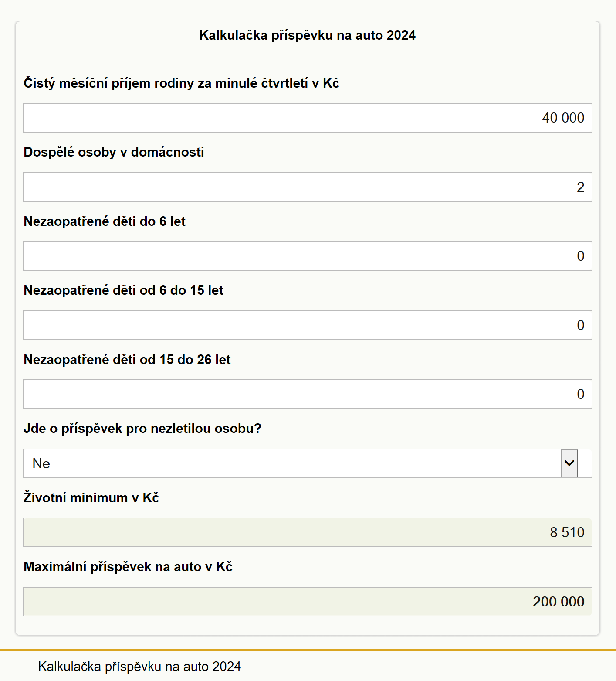This screenshot has width=616, height=681.
Task: Select the 'Ne' combo box value
Action: (x=308, y=463)
